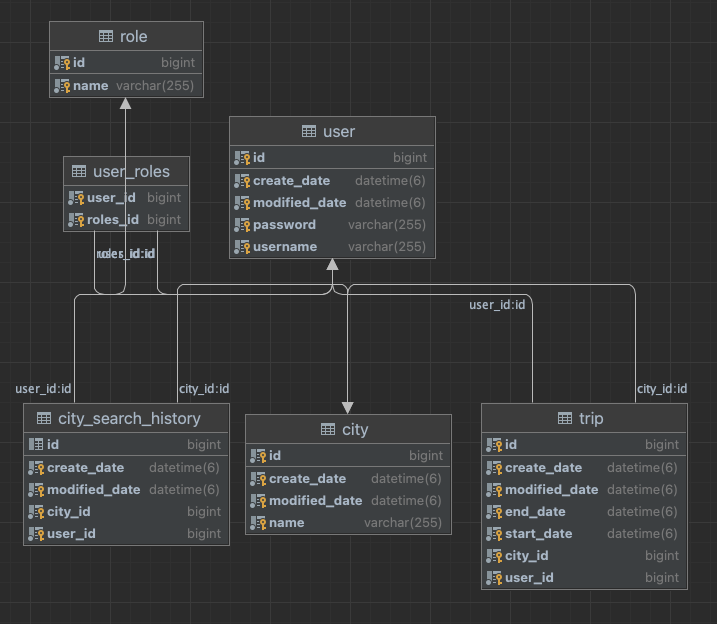This screenshot has height=624, width=717.
Task: Select the user table title
Action: coord(339,132)
